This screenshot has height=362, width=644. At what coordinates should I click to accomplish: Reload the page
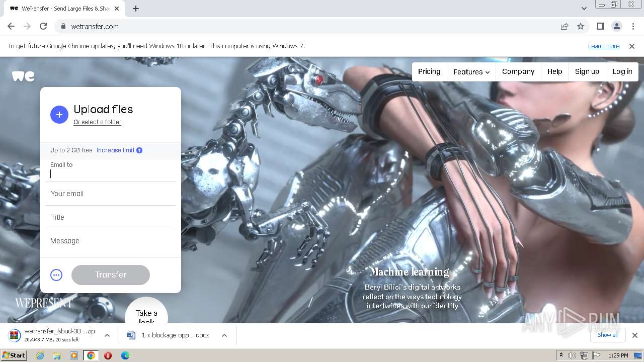point(43,27)
